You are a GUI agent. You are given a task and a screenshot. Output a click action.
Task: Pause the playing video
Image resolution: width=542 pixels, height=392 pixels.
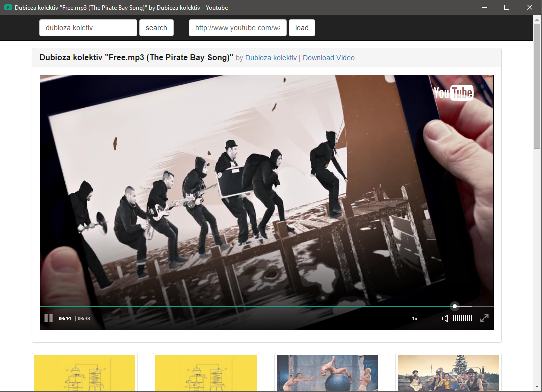click(x=48, y=318)
